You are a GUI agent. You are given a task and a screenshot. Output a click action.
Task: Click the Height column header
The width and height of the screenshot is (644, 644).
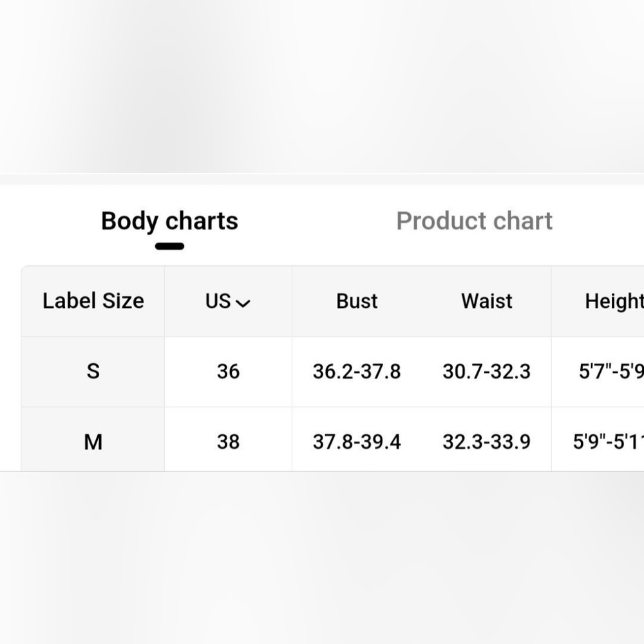[x=613, y=301]
